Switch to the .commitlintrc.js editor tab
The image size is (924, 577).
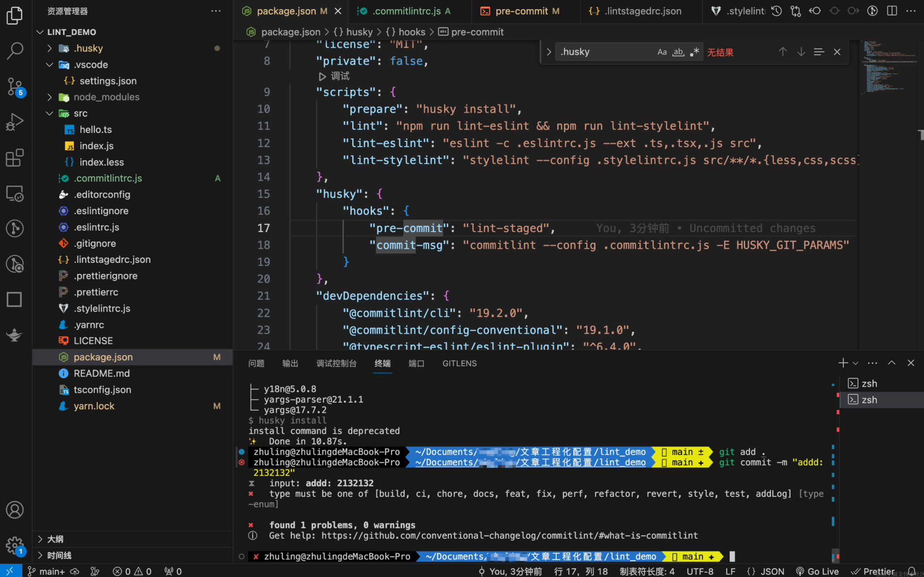click(411, 11)
